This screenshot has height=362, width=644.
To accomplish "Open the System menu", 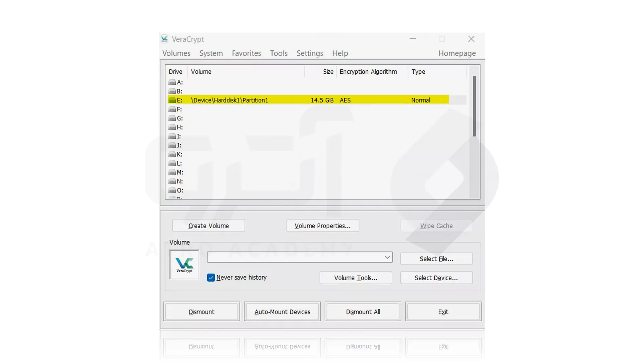I will click(211, 53).
